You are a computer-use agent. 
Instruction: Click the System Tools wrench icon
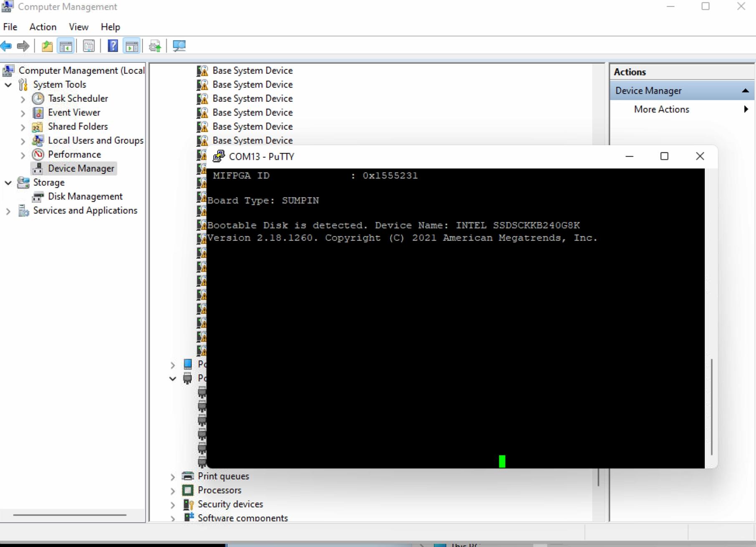23,85
